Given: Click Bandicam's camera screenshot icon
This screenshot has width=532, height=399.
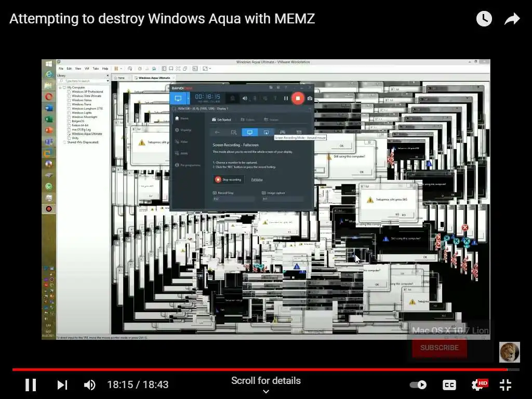Looking at the screenshot, I should point(310,98).
